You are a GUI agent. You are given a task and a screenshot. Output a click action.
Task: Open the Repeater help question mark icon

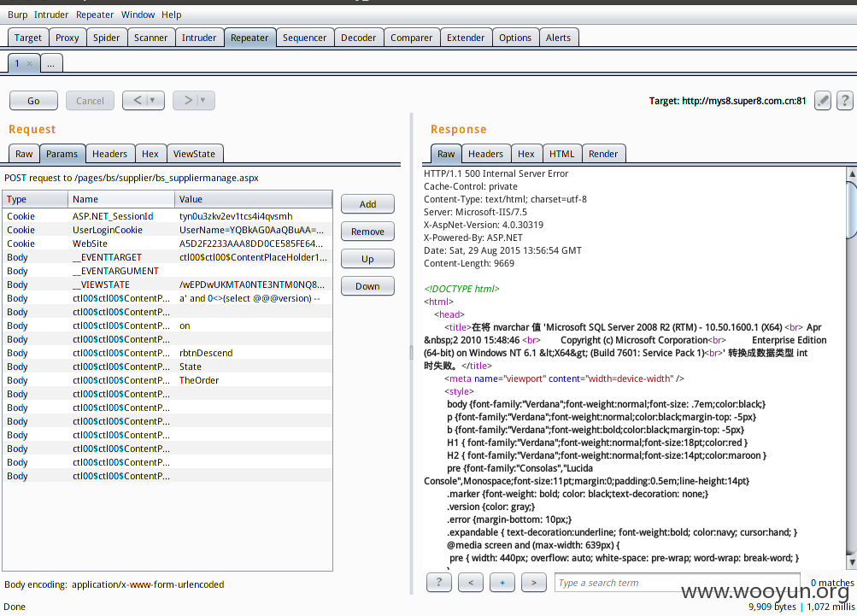tap(844, 101)
